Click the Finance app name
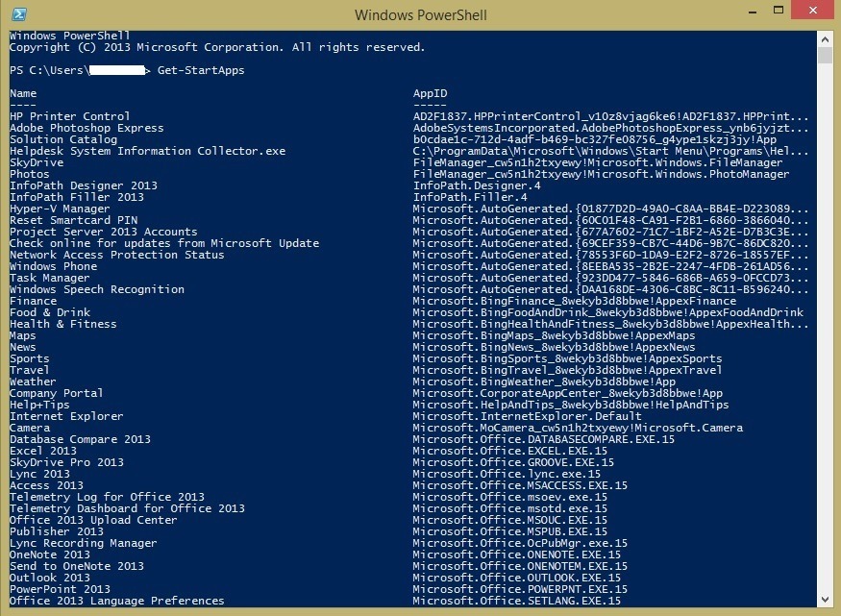The image size is (841, 616). tap(34, 301)
